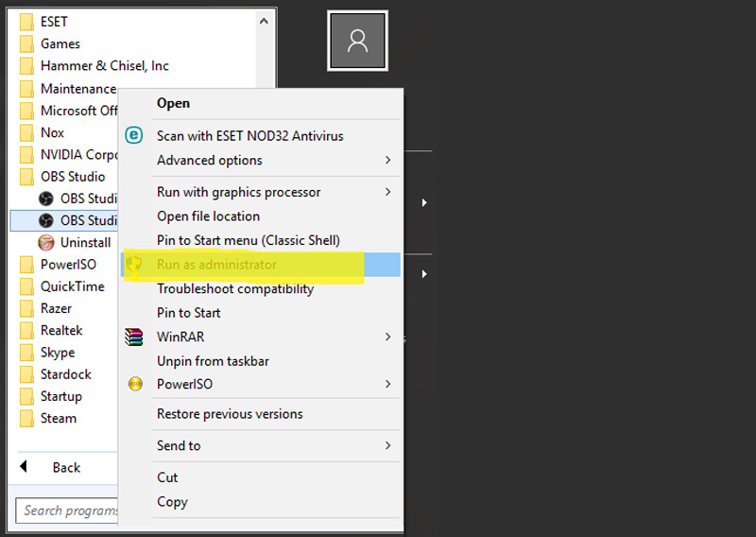Click the PowerISO disc icon in menu
Image resolution: width=756 pixels, height=537 pixels.
pos(134,384)
